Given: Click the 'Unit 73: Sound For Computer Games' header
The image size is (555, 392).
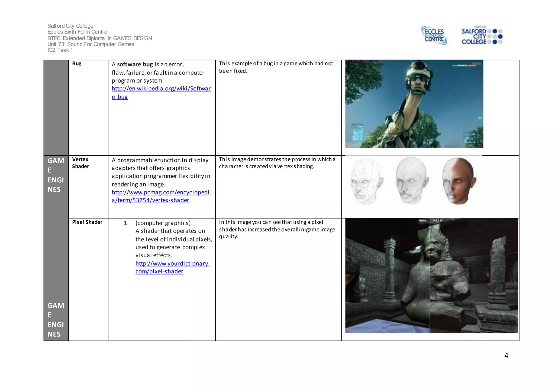Looking at the screenshot, I should (91, 44).
